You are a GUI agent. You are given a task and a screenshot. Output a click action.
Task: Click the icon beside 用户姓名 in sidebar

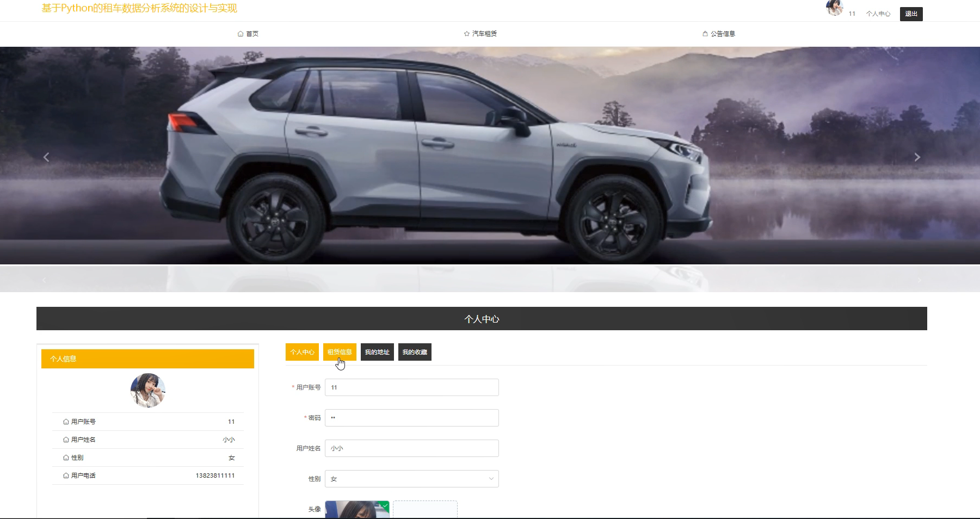[x=66, y=440]
